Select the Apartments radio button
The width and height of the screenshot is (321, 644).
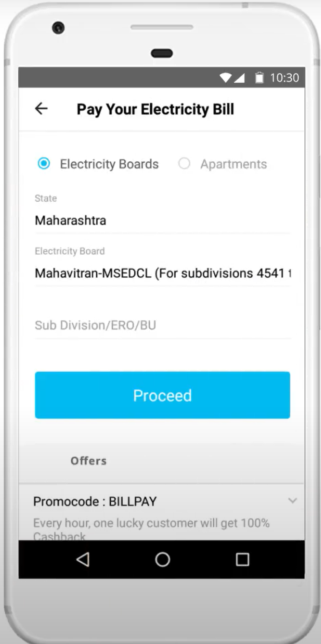click(184, 164)
